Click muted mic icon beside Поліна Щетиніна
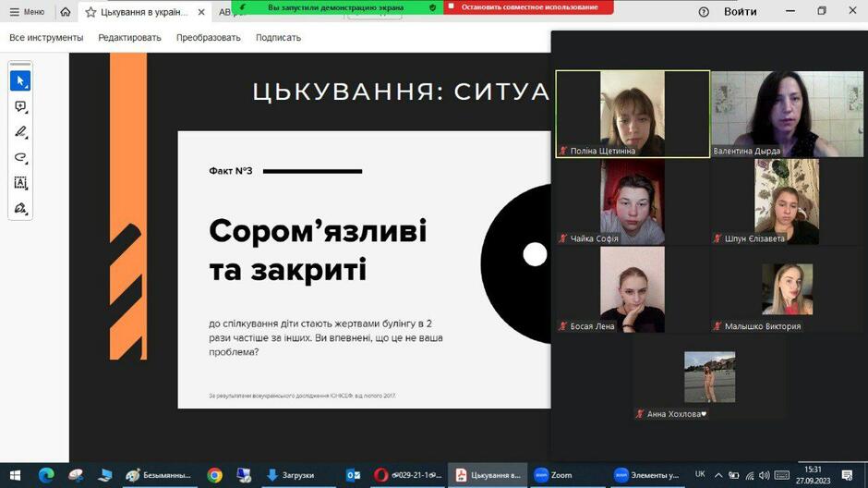The width and height of the screenshot is (868, 488). click(x=563, y=151)
